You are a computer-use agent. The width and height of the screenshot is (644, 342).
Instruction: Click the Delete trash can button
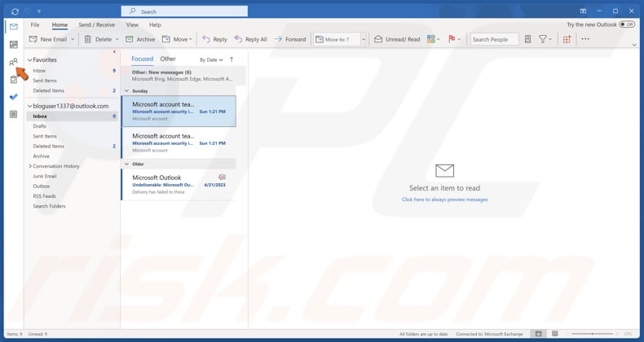(x=98, y=39)
